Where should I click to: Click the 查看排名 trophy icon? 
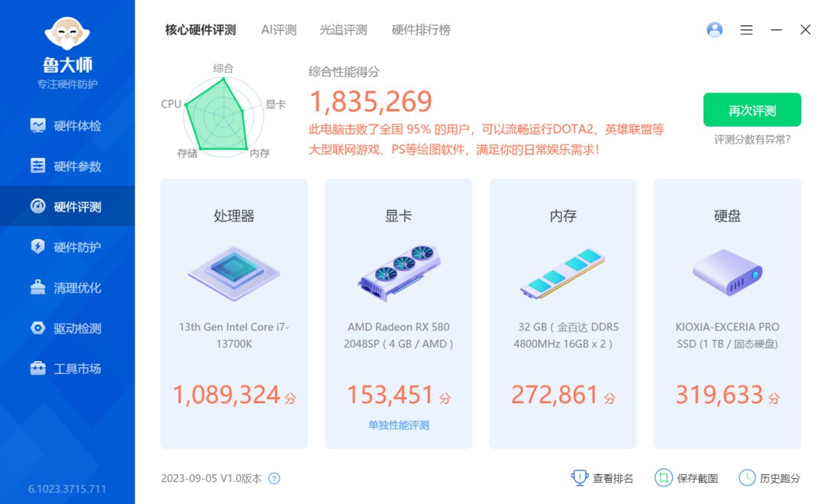click(579, 478)
